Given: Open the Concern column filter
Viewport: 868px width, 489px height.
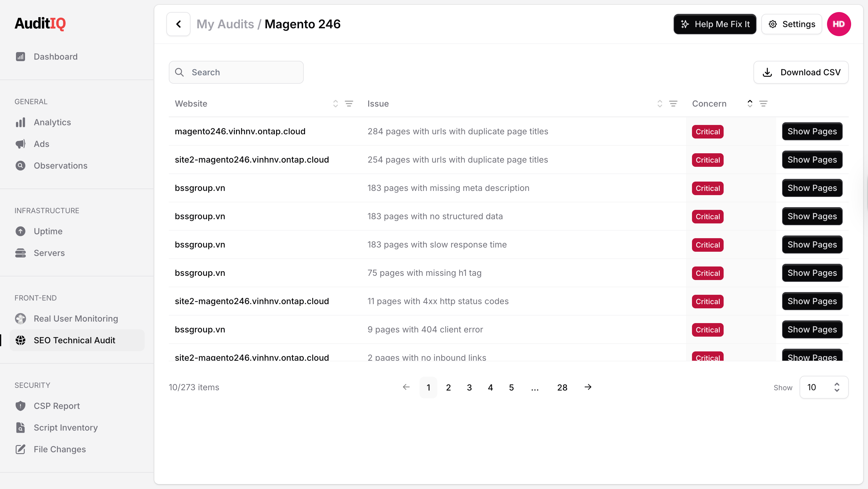Looking at the screenshot, I should tap(763, 104).
